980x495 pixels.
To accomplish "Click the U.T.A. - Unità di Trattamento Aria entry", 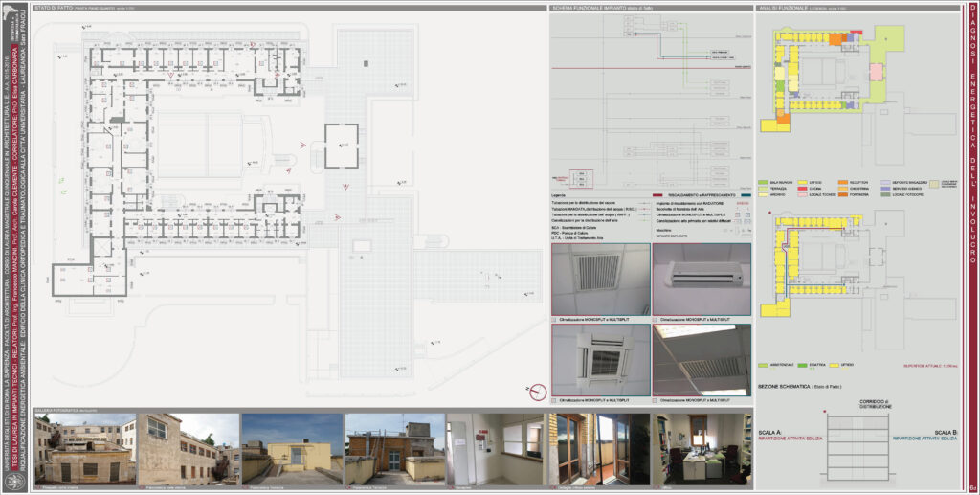I will pos(578,240).
